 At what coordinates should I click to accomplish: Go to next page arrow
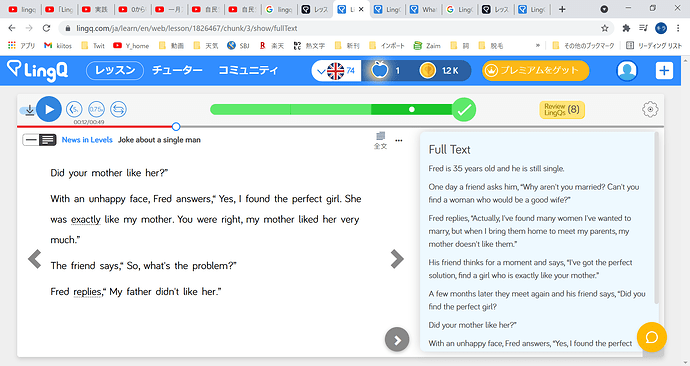click(397, 259)
